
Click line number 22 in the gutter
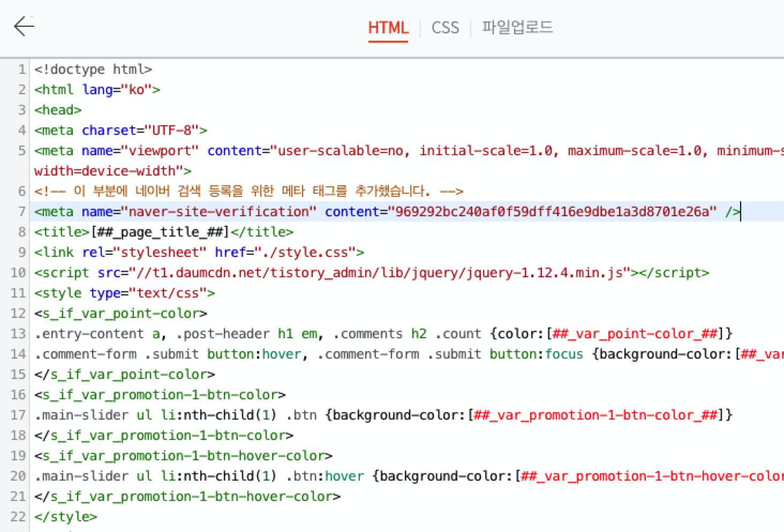tap(18, 516)
